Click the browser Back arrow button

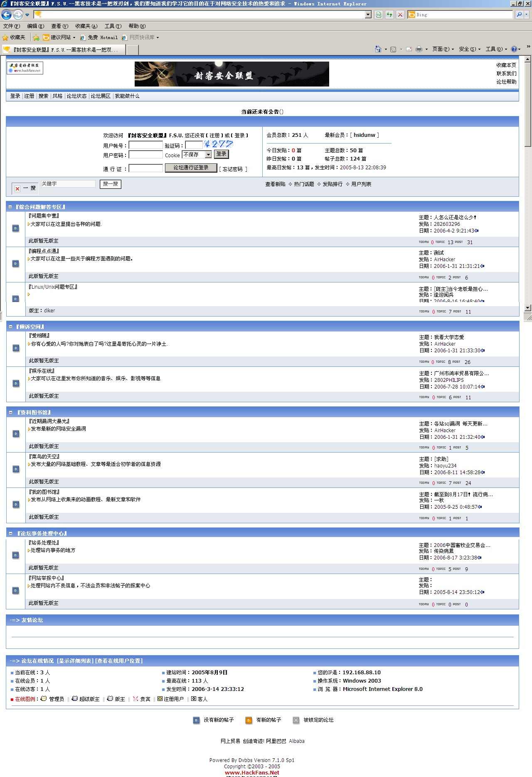pyautogui.click(x=7, y=15)
